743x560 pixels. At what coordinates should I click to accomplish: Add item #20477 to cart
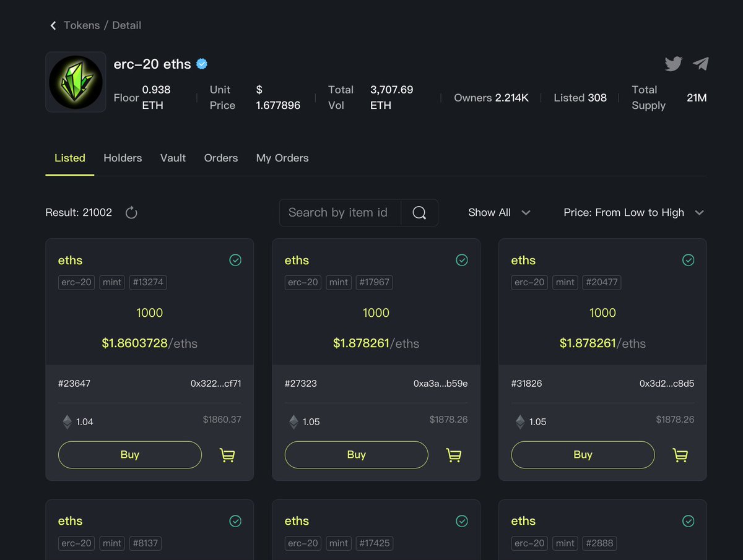click(680, 455)
